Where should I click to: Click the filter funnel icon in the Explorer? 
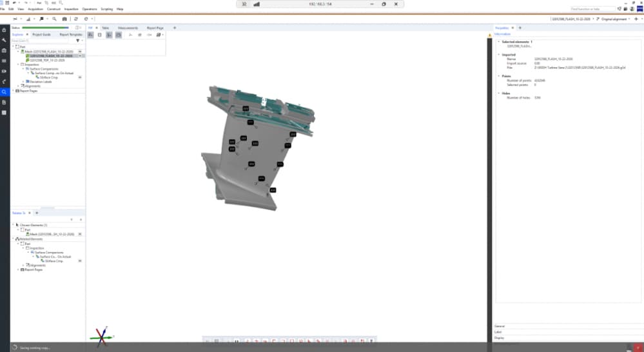tap(77, 41)
